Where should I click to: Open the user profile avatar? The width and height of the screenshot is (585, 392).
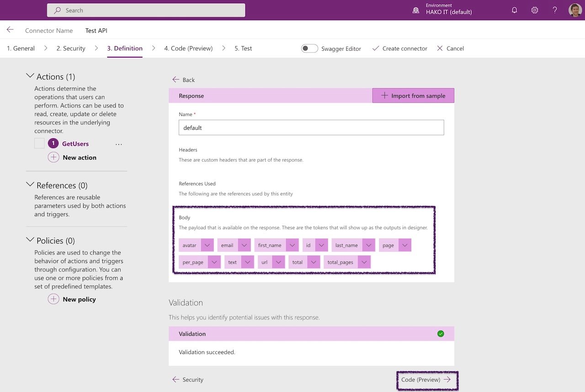[x=575, y=10]
